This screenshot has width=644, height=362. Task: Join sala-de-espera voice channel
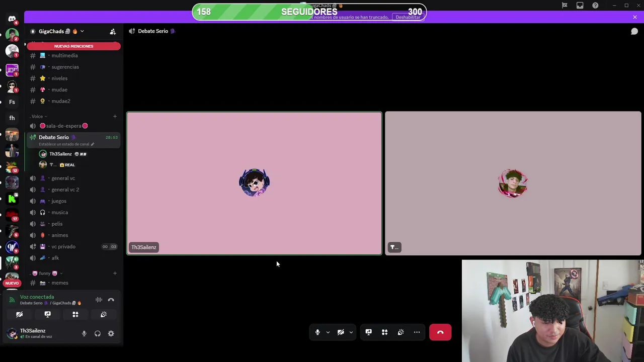73,126
